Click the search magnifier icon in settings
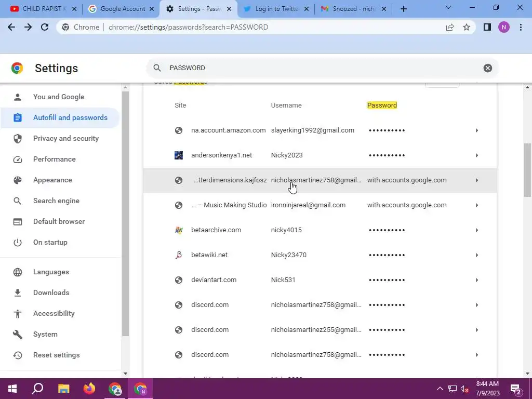Image resolution: width=532 pixels, height=399 pixels. click(x=157, y=68)
